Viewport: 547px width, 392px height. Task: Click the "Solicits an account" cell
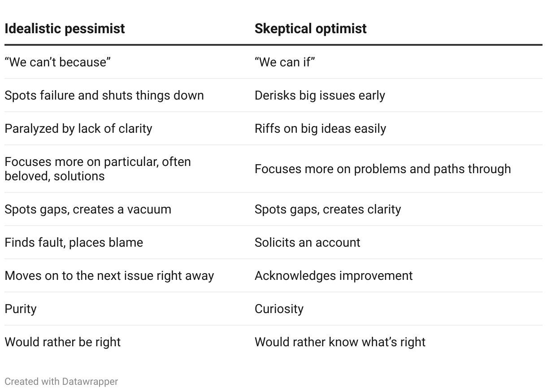pos(307,242)
